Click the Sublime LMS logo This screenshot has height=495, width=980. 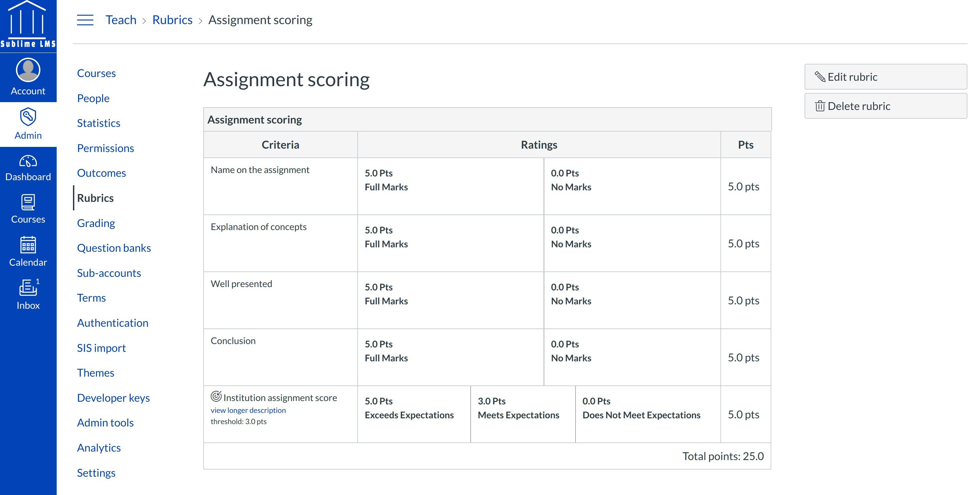[x=28, y=25]
